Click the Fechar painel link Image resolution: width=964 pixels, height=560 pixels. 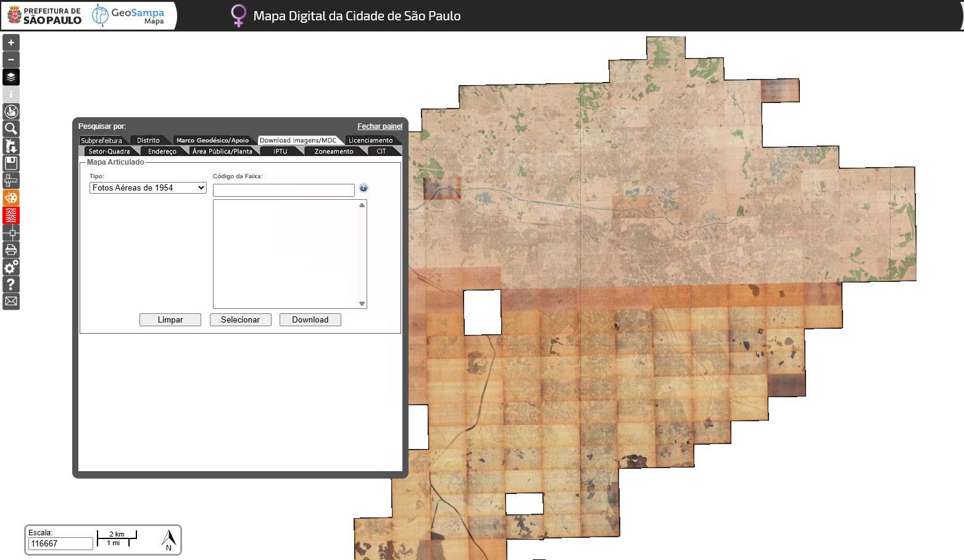(x=380, y=126)
